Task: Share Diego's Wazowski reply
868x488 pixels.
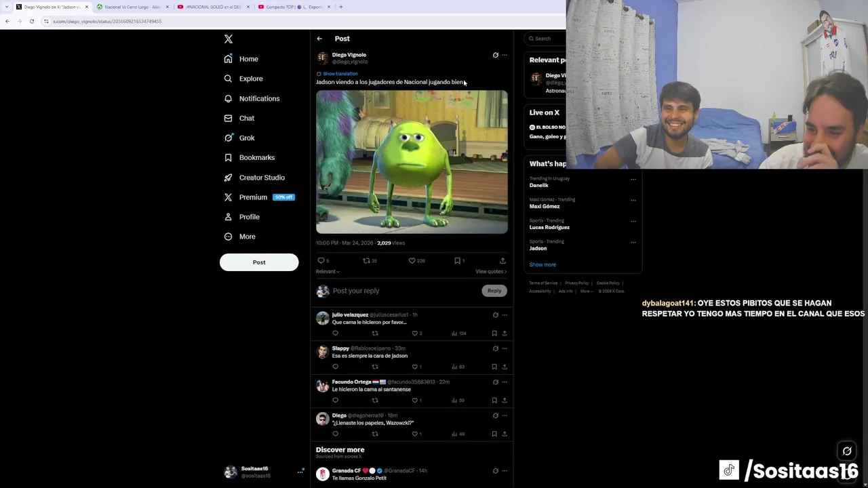Action: pos(505,434)
